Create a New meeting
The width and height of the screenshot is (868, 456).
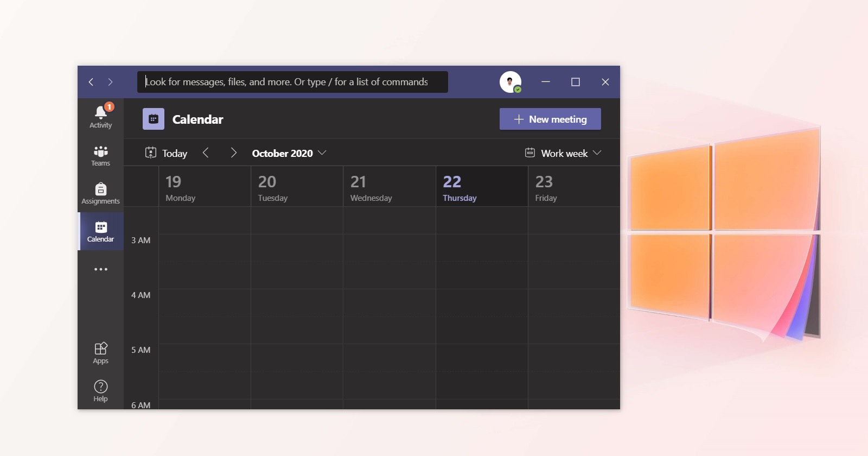coord(550,119)
